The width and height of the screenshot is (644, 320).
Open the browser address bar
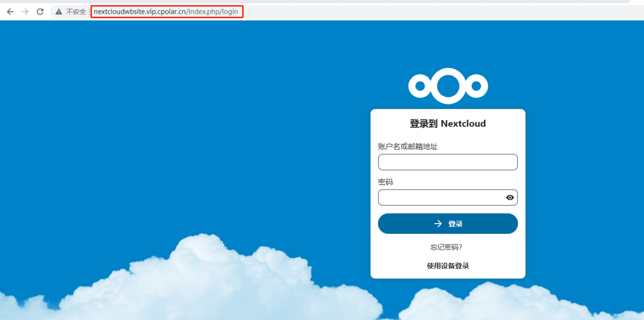167,11
